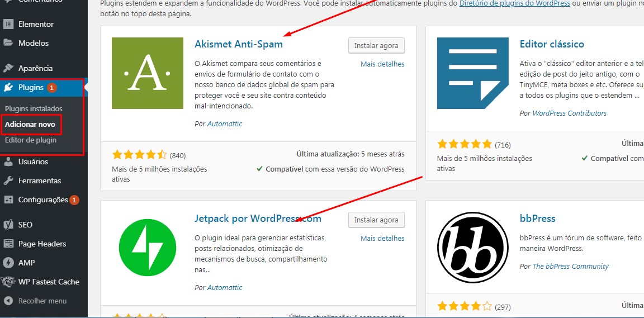
Task: Open Mais detalhes for Jetpack
Action: pos(382,238)
